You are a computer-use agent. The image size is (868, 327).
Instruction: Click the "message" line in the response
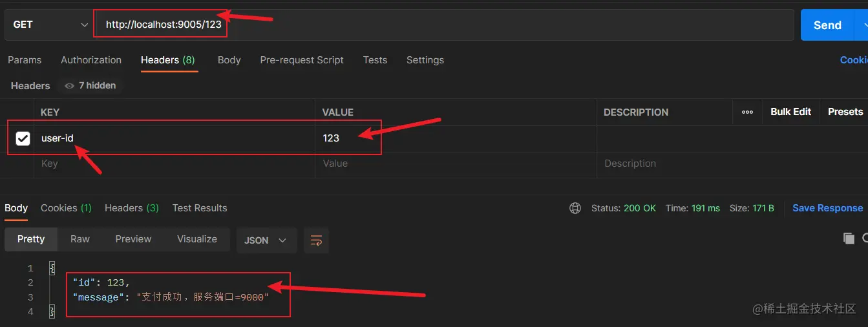click(171, 297)
